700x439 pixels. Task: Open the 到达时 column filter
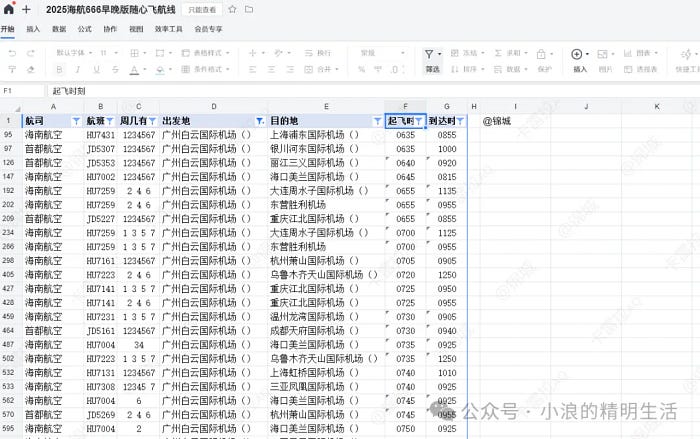pos(460,121)
